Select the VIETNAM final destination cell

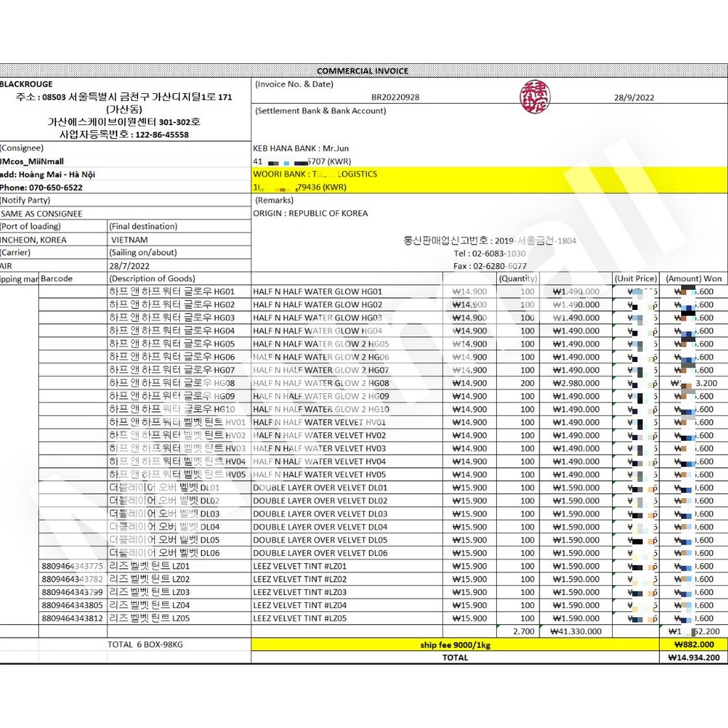click(x=129, y=240)
